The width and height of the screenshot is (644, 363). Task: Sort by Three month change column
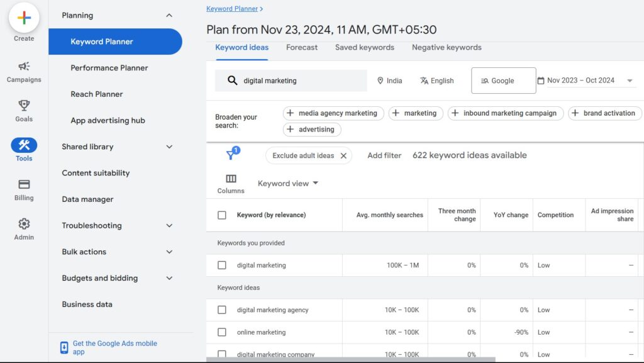(x=457, y=215)
